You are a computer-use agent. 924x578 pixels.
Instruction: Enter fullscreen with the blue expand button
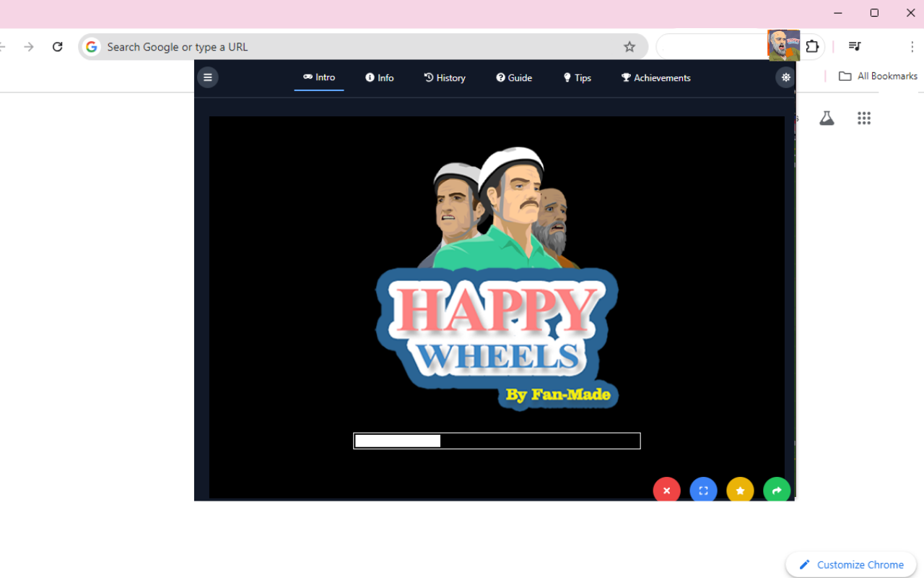703,490
